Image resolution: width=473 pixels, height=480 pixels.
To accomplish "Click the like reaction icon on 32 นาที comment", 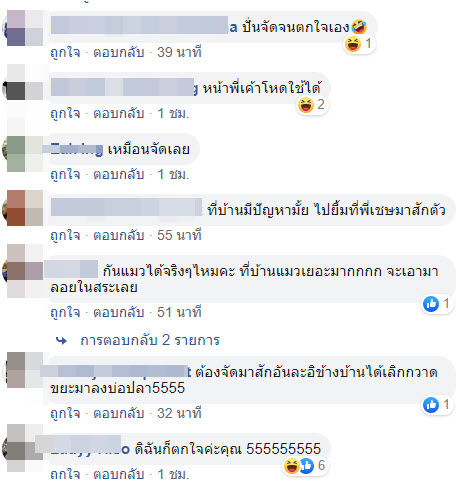I will (431, 405).
